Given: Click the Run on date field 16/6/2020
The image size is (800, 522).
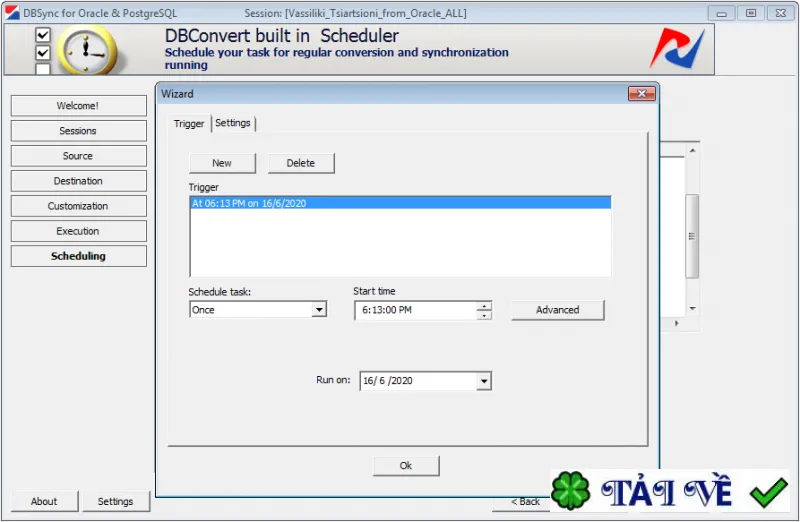Looking at the screenshot, I should click(x=418, y=381).
